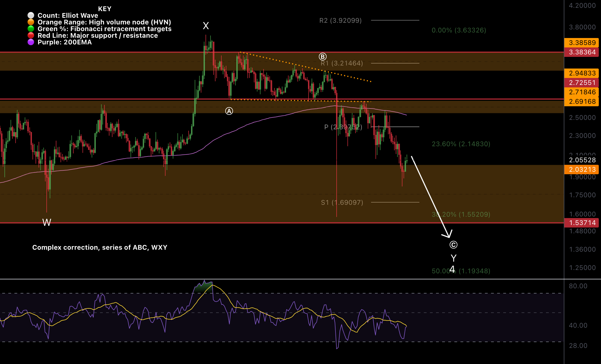Image resolution: width=601 pixels, height=364 pixels.
Task: Select the circled C wave marker
Action: click(453, 245)
